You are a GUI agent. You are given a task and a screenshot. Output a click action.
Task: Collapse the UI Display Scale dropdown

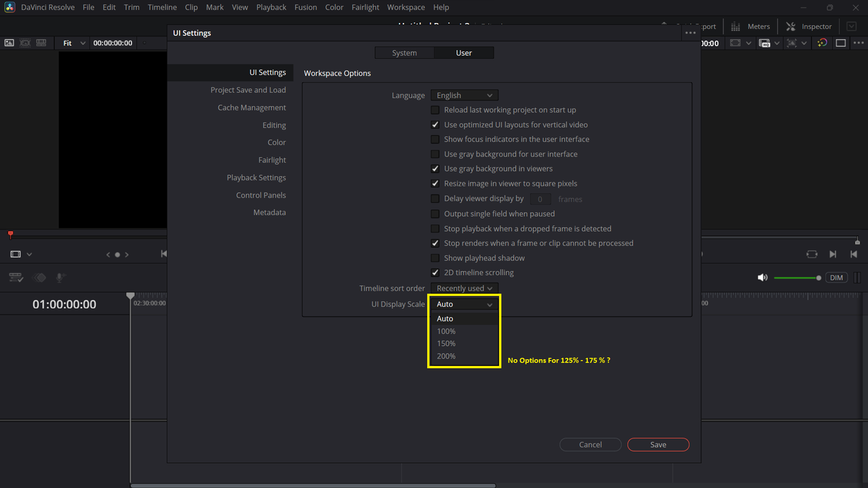(x=465, y=304)
